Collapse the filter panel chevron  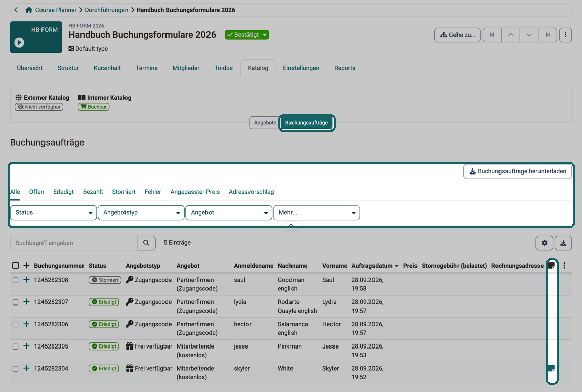[x=291, y=225]
